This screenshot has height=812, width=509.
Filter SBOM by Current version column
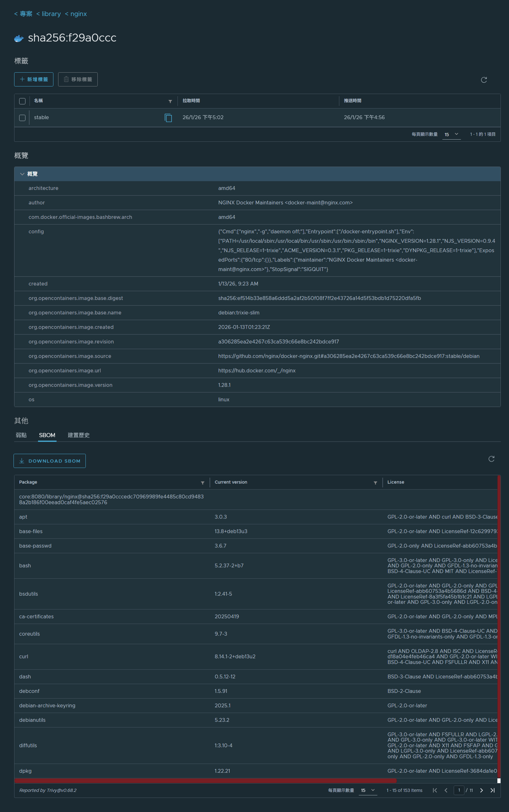[375, 483]
